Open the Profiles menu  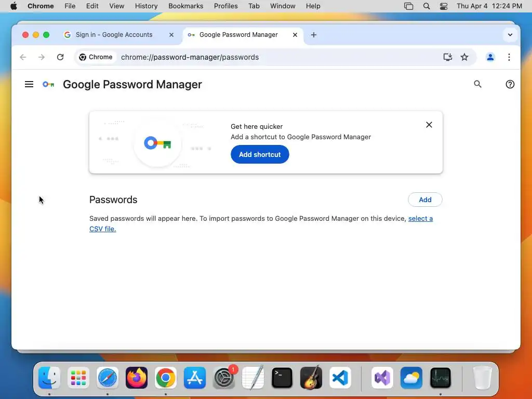coord(226,6)
